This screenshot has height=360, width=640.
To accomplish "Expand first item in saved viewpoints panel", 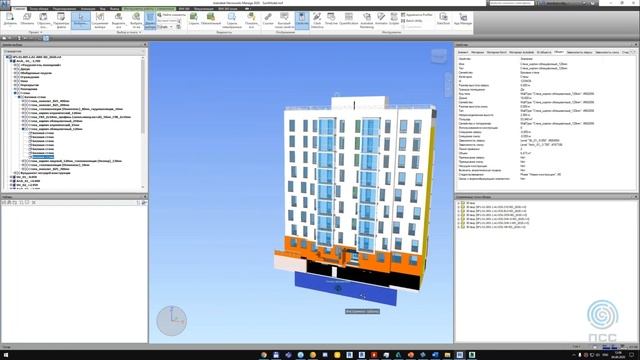I will 458,203.
